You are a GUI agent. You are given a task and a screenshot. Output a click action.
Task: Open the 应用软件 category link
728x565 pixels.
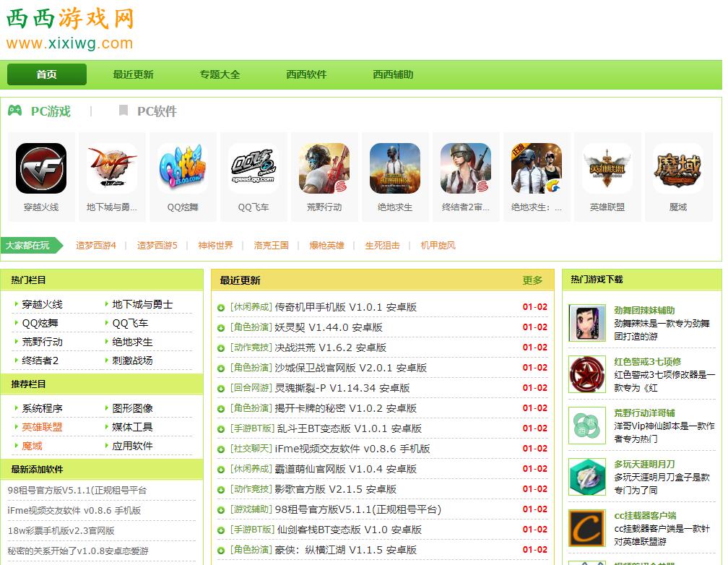coord(132,446)
